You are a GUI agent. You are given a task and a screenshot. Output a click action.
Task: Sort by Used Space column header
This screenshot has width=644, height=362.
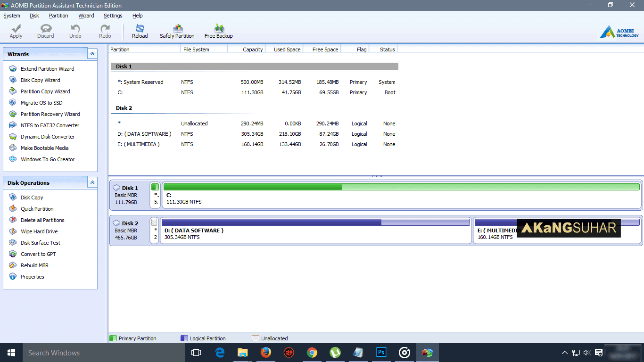click(284, 49)
